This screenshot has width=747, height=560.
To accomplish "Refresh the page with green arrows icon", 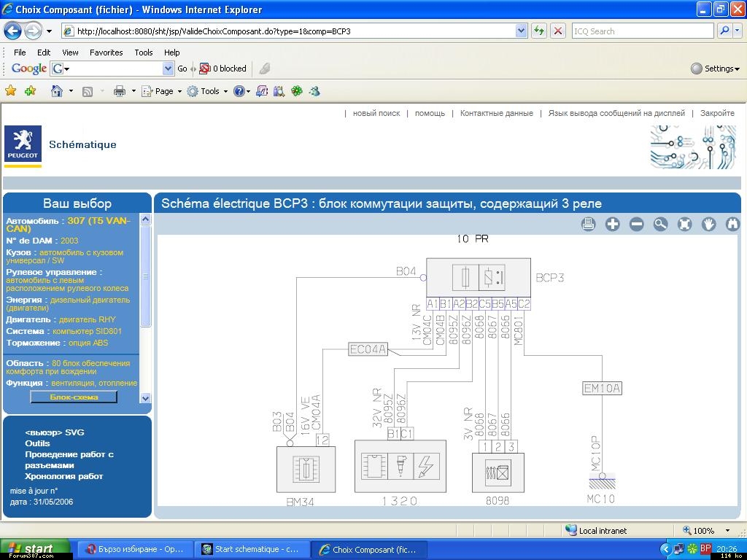I will (539, 31).
